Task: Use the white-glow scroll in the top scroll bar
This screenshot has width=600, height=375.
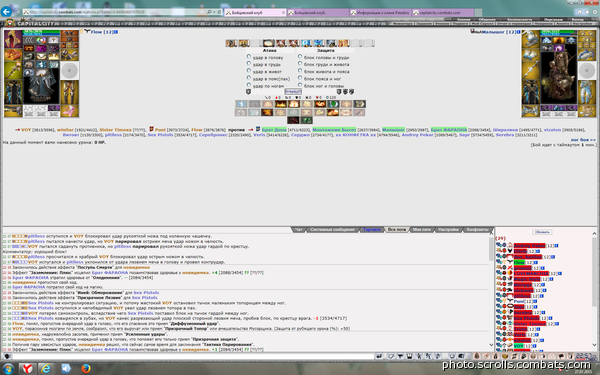Action: 269,43
